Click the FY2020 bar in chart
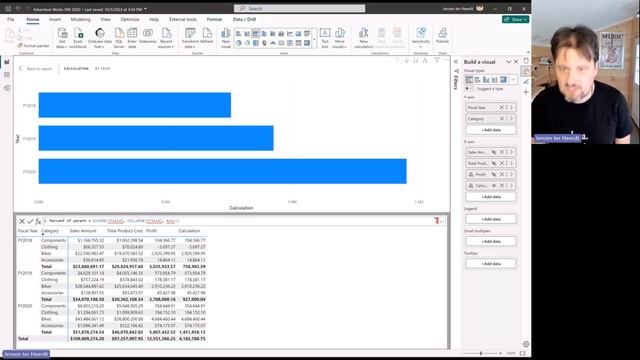640x360 pixels. point(222,171)
